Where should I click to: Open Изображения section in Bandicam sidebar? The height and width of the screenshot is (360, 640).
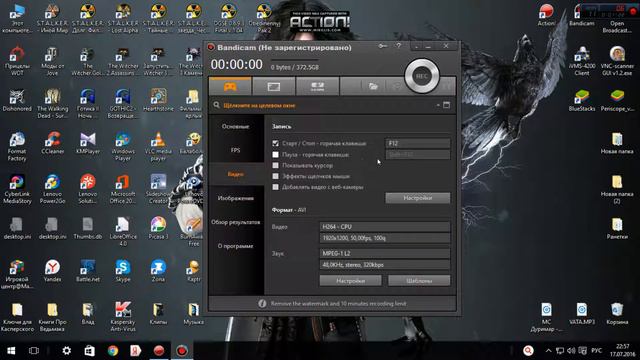(x=236, y=198)
